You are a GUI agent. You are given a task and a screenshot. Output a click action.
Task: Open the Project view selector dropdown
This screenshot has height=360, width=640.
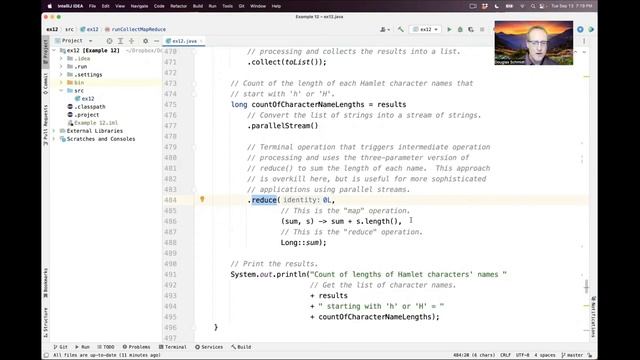(x=74, y=41)
